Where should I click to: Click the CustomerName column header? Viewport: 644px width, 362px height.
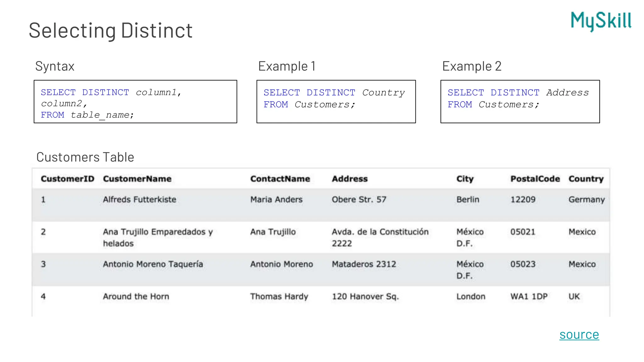pyautogui.click(x=137, y=179)
